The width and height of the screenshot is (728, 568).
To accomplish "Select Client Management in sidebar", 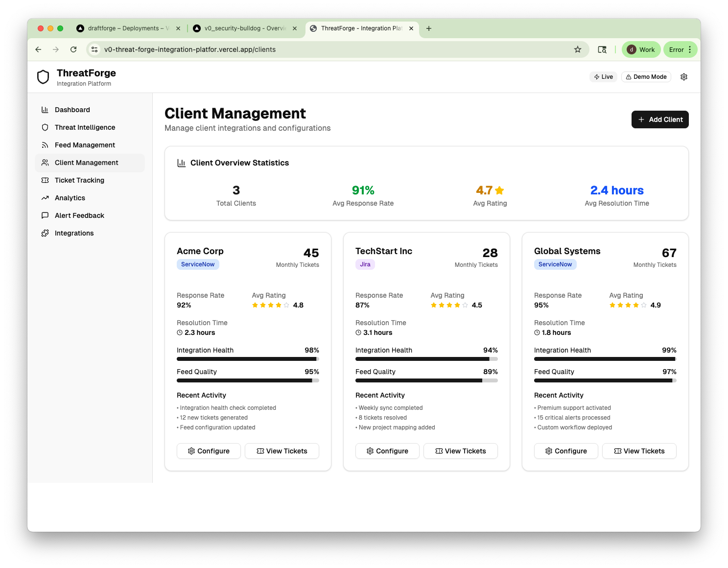I will 90,163.
